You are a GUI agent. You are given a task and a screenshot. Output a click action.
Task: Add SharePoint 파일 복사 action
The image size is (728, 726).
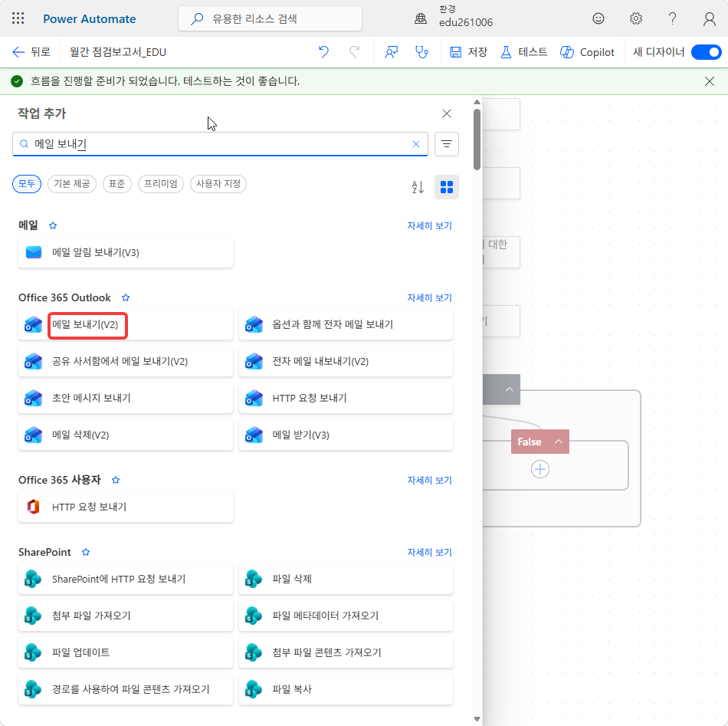[346, 689]
